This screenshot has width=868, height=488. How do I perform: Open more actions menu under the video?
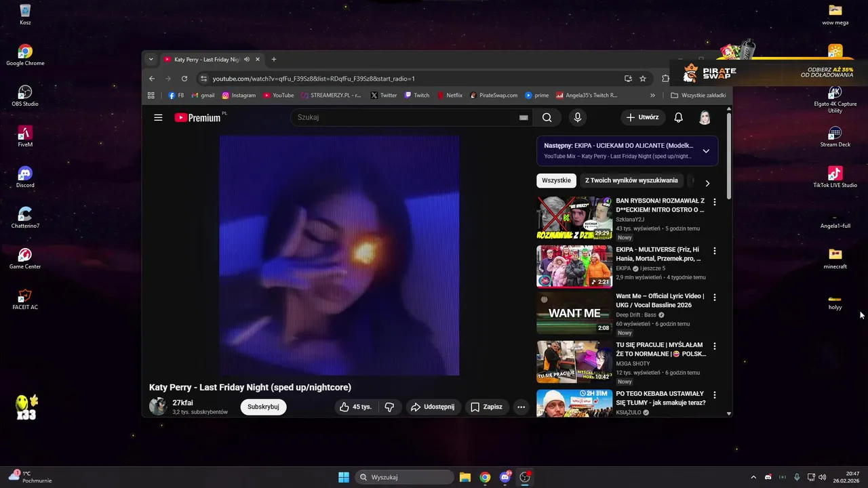coord(521,407)
